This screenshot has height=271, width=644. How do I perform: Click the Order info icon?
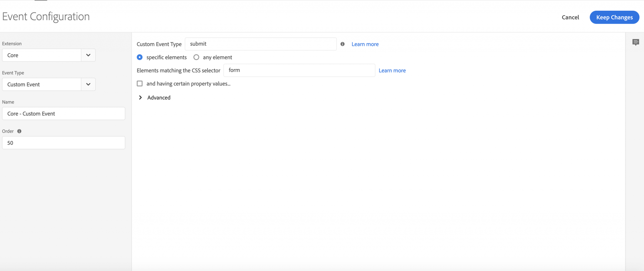[x=19, y=131]
